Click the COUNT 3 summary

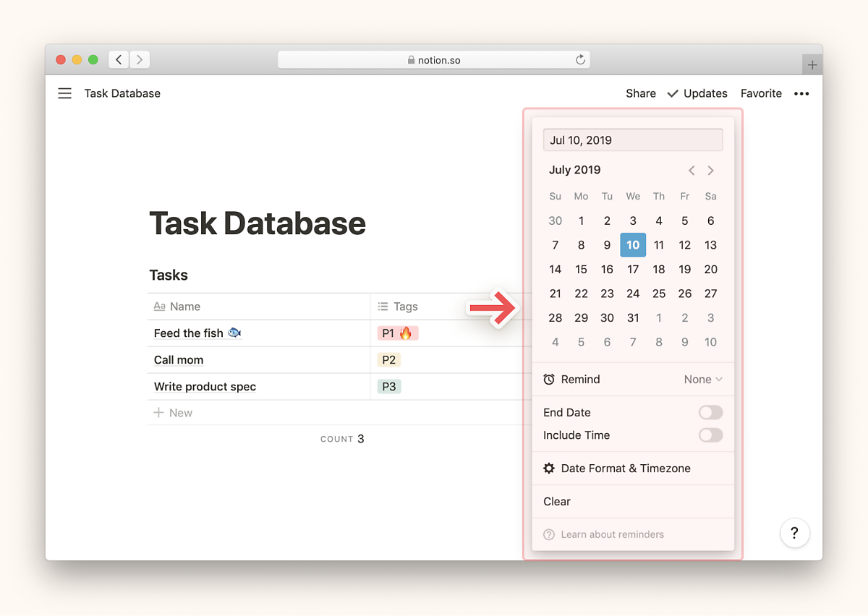click(x=342, y=439)
